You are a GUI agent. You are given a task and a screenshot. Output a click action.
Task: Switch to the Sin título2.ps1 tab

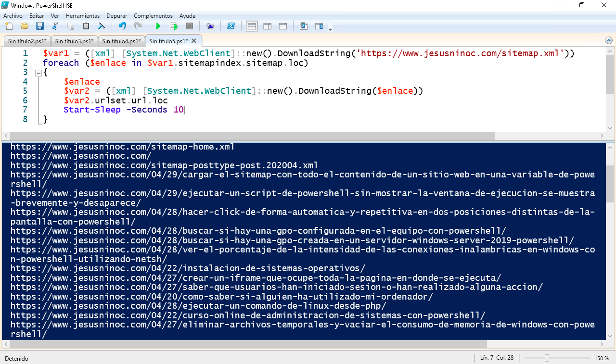(x=26, y=41)
